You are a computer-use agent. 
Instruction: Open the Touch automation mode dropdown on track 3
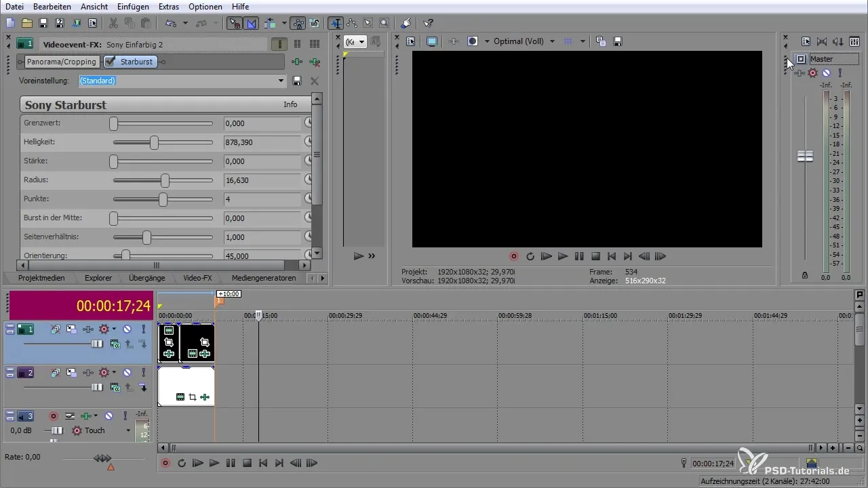coord(127,430)
